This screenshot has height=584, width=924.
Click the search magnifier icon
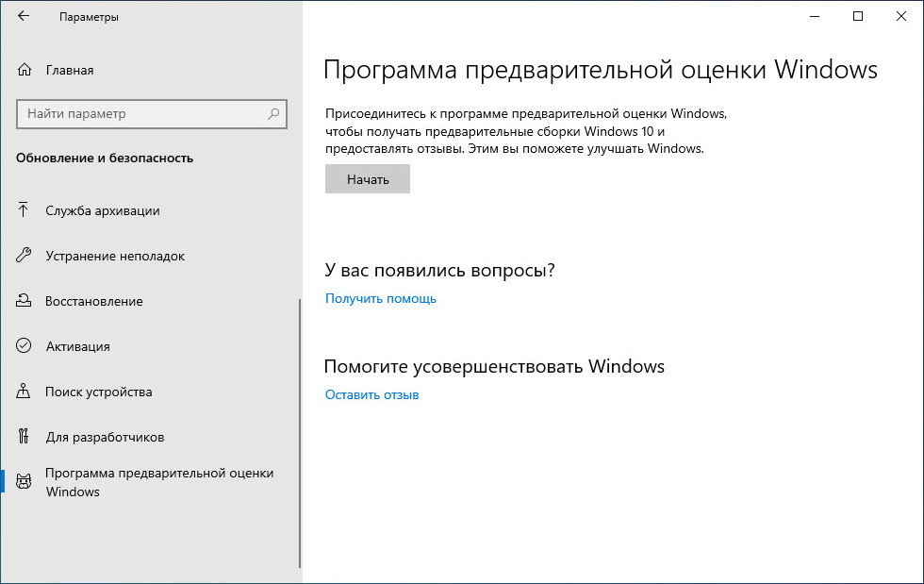click(272, 113)
